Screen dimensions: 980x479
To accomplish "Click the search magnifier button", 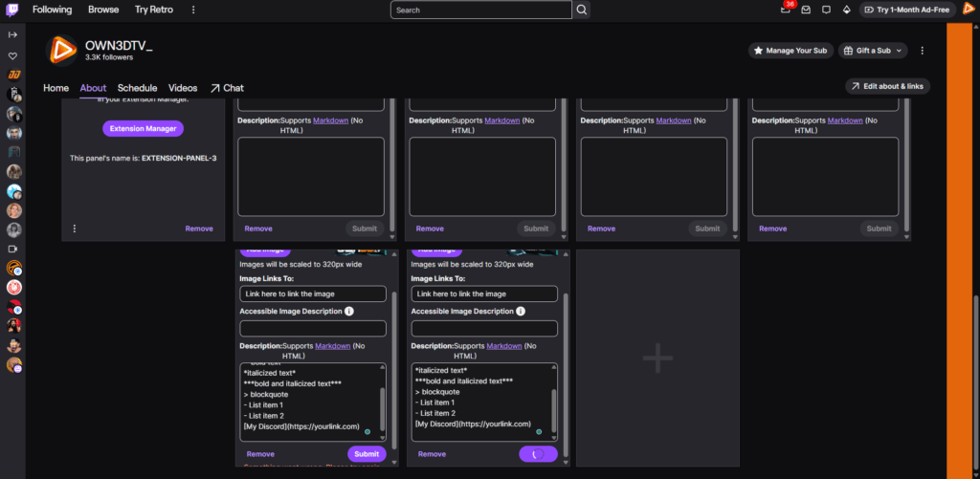I will [582, 10].
